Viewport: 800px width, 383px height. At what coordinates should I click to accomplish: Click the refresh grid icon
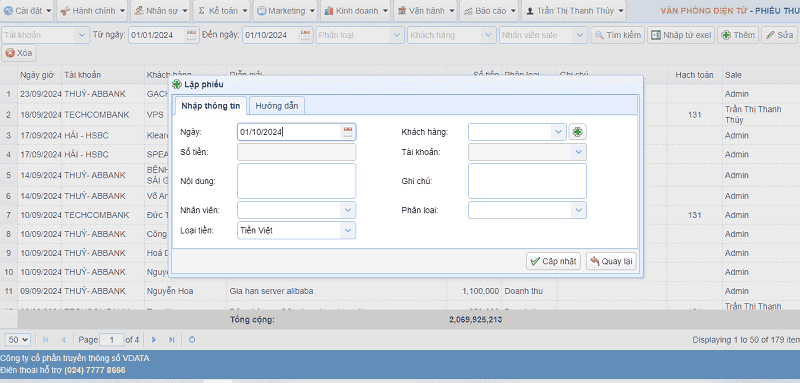pyautogui.click(x=192, y=340)
